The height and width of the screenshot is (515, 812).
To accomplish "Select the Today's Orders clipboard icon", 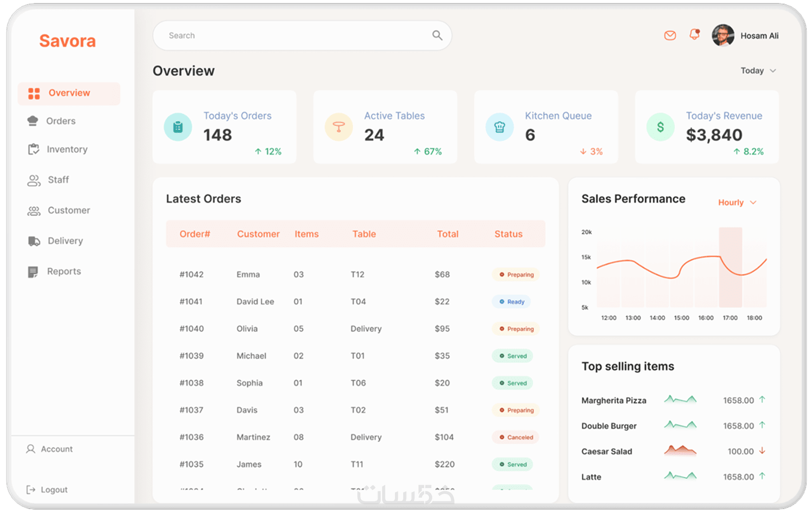I will tap(178, 127).
